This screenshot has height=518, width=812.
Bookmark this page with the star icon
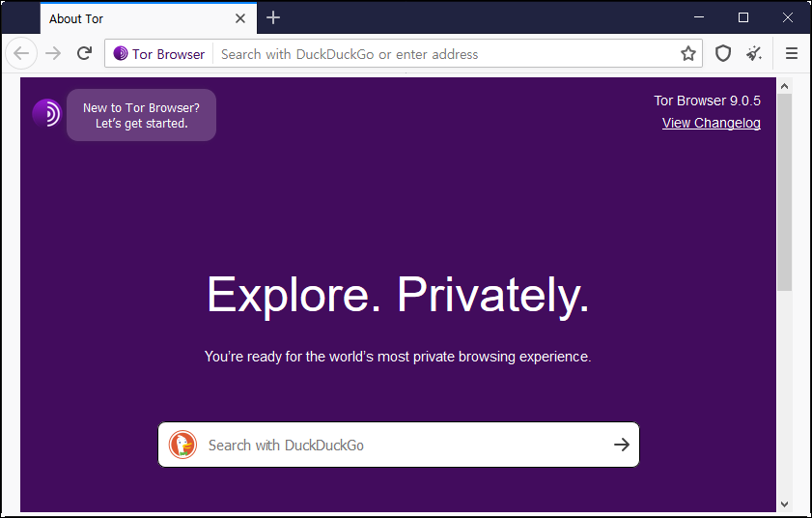click(x=687, y=53)
